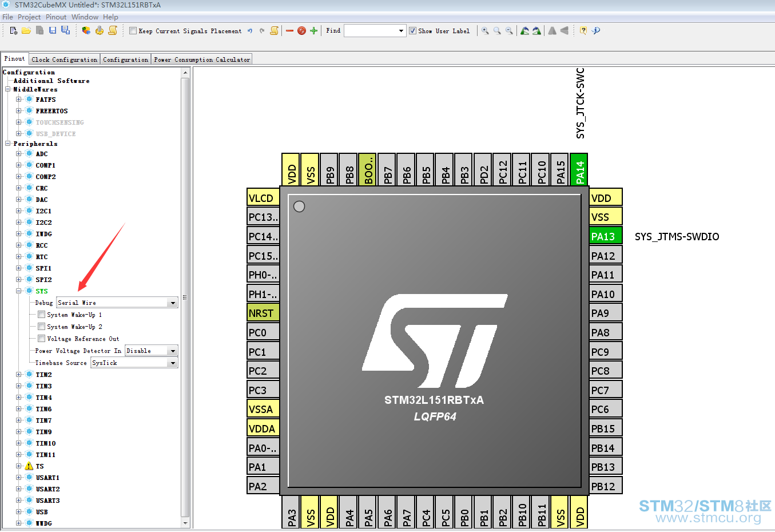Click the tree panel scroll down arrow
The image size is (775, 532).
coord(185,523)
